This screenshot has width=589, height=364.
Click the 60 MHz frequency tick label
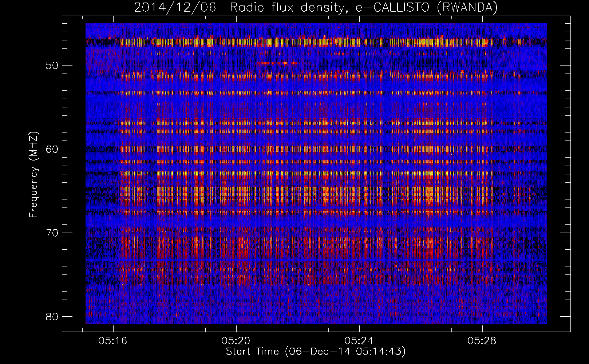coord(52,149)
